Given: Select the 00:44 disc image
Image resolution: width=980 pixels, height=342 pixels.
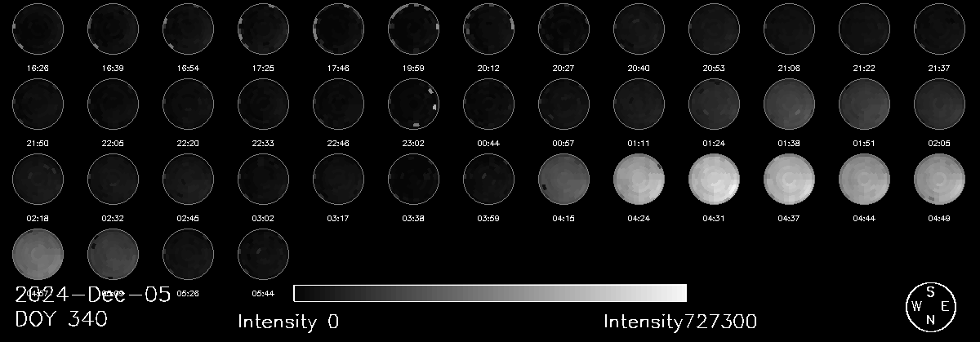Looking at the screenshot, I should [488, 104].
